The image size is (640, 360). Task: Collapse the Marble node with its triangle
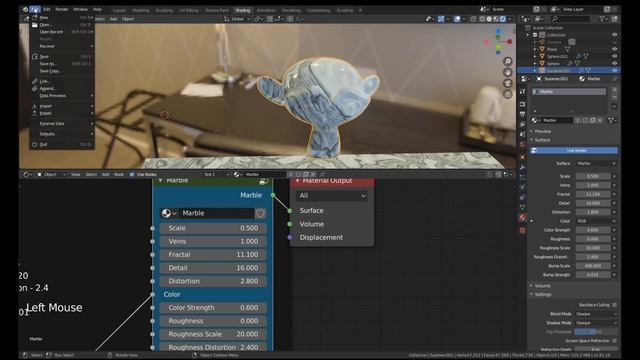(160, 180)
